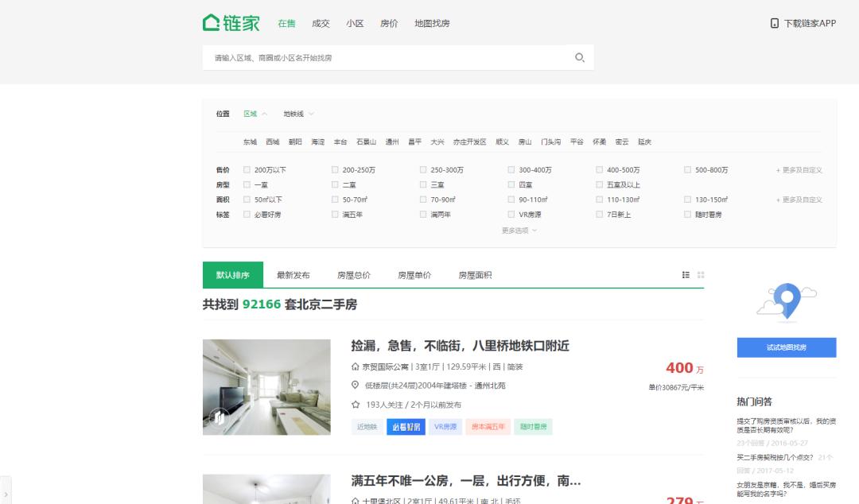Click the 试试地图找房 button
The image size is (859, 504).
click(x=787, y=347)
